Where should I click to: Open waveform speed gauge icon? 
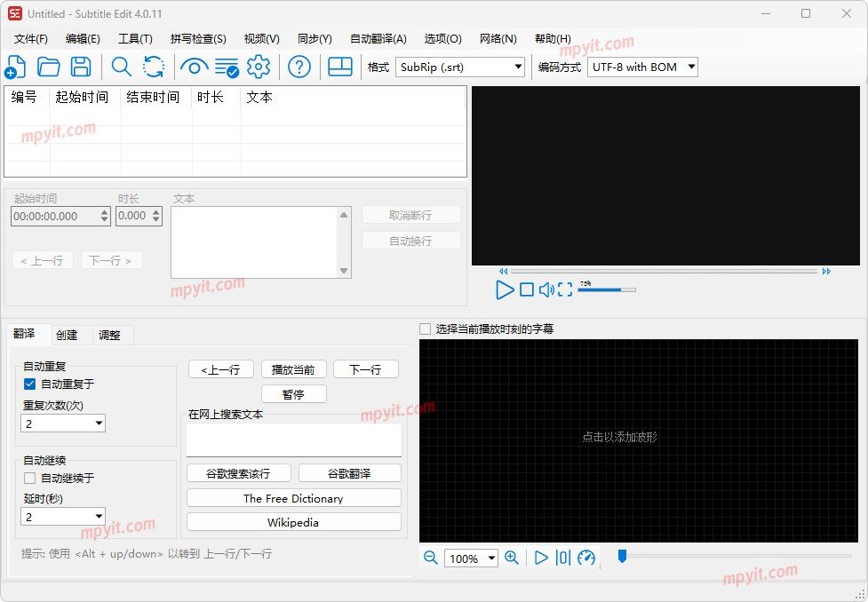click(x=586, y=558)
